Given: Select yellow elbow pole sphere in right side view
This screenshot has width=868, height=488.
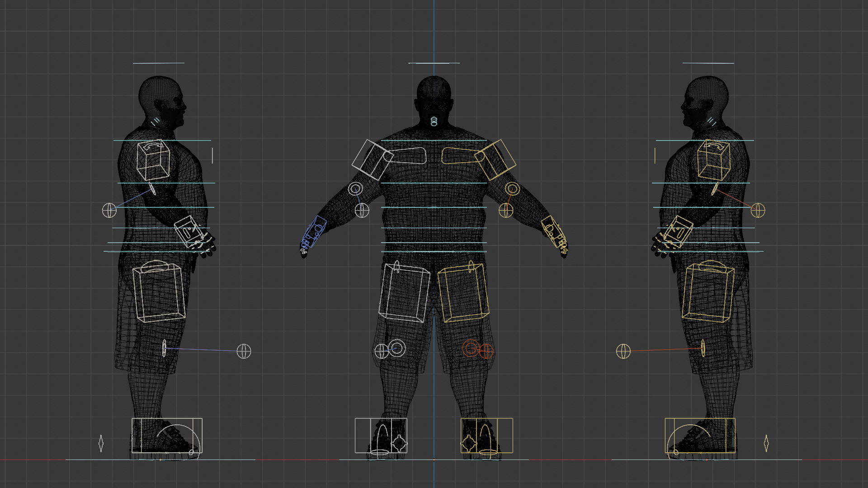Looking at the screenshot, I should pyautogui.click(x=758, y=210).
